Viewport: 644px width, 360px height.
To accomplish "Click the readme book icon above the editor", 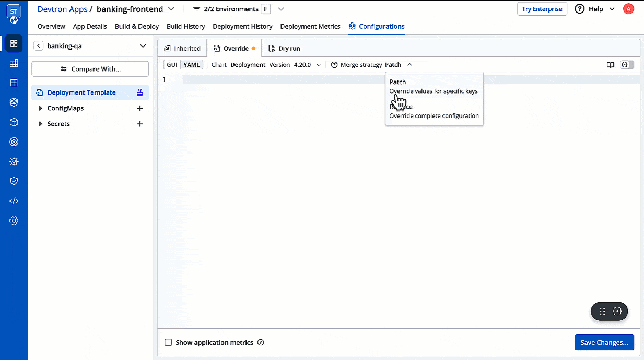I will (x=611, y=65).
